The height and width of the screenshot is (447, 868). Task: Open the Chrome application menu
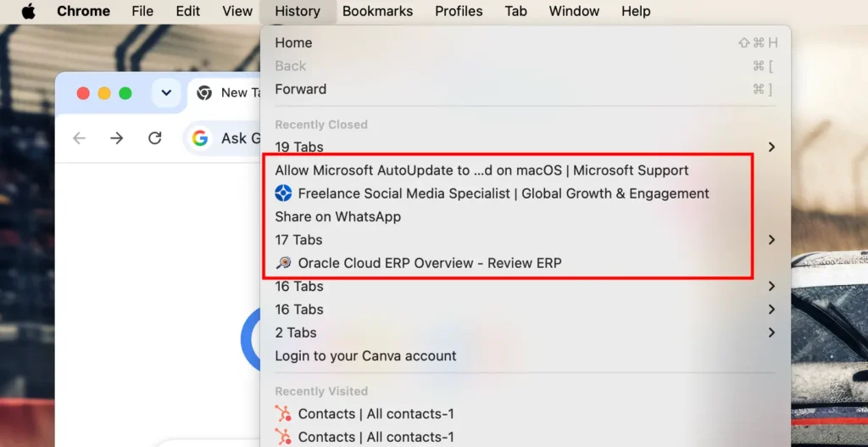tap(83, 11)
